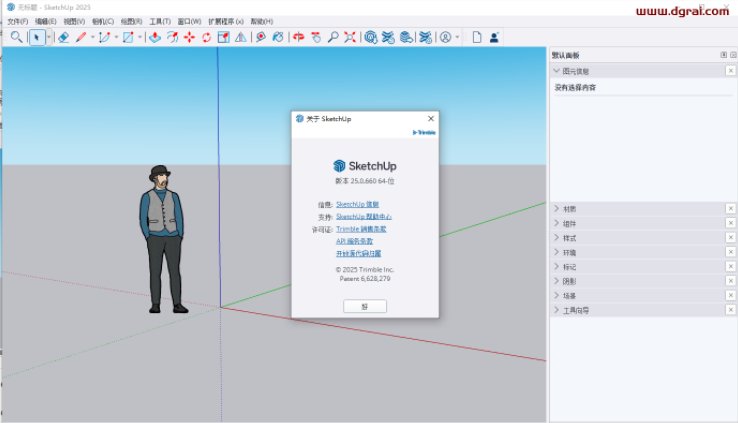Open dropdown arrow beside Arc tool
Viewport: 738px width, 423px height.
coord(116,37)
